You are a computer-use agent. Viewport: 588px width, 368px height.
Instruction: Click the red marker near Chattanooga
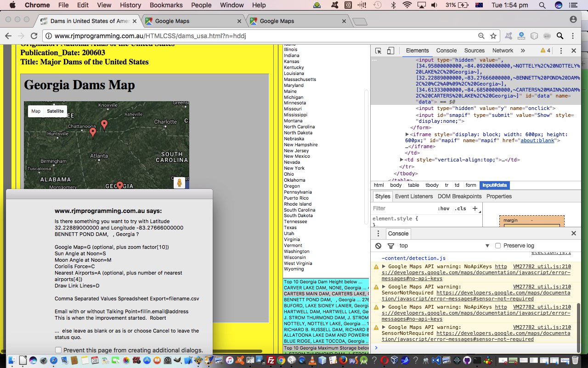[x=93, y=132]
